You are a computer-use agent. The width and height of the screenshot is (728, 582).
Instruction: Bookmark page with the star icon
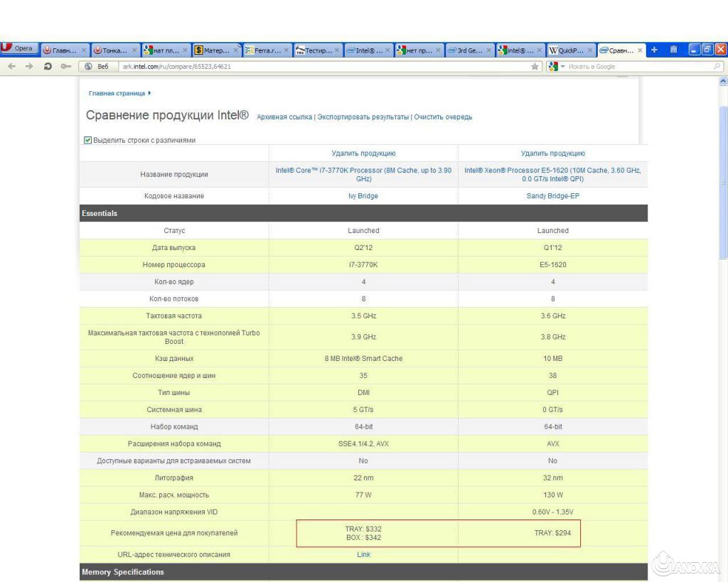535,66
